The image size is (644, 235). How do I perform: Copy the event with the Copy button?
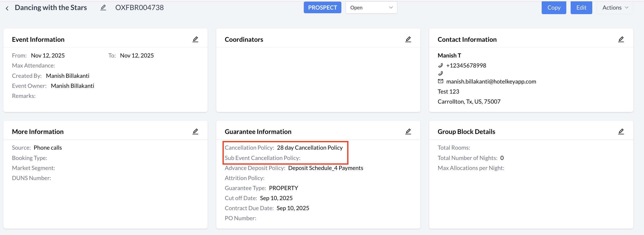pos(554,8)
